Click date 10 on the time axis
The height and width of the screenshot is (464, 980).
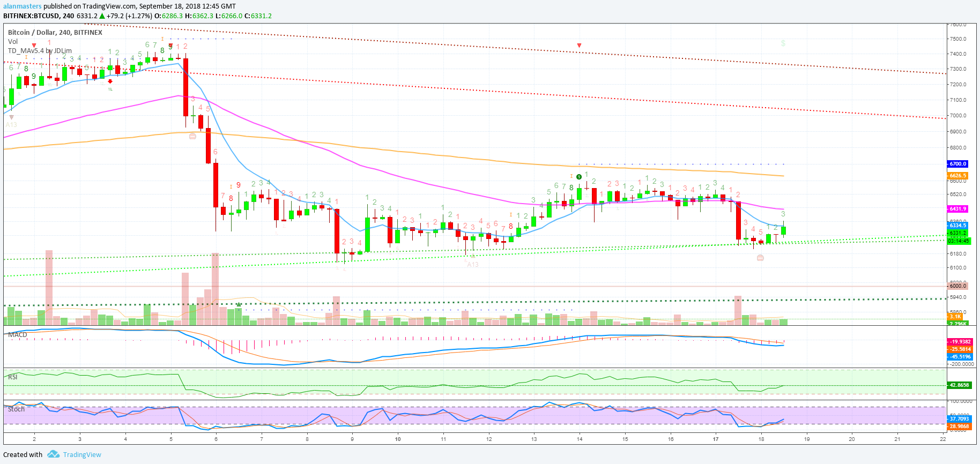click(x=398, y=439)
